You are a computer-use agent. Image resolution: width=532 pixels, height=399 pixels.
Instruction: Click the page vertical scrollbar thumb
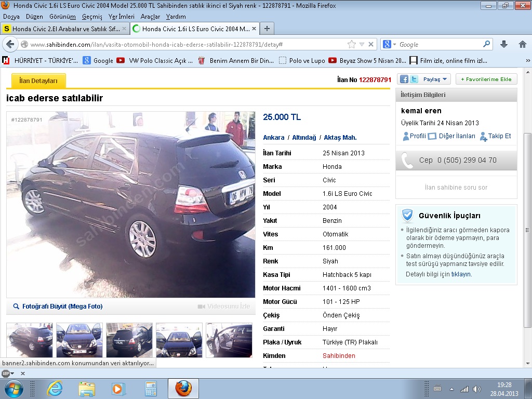coord(527,230)
